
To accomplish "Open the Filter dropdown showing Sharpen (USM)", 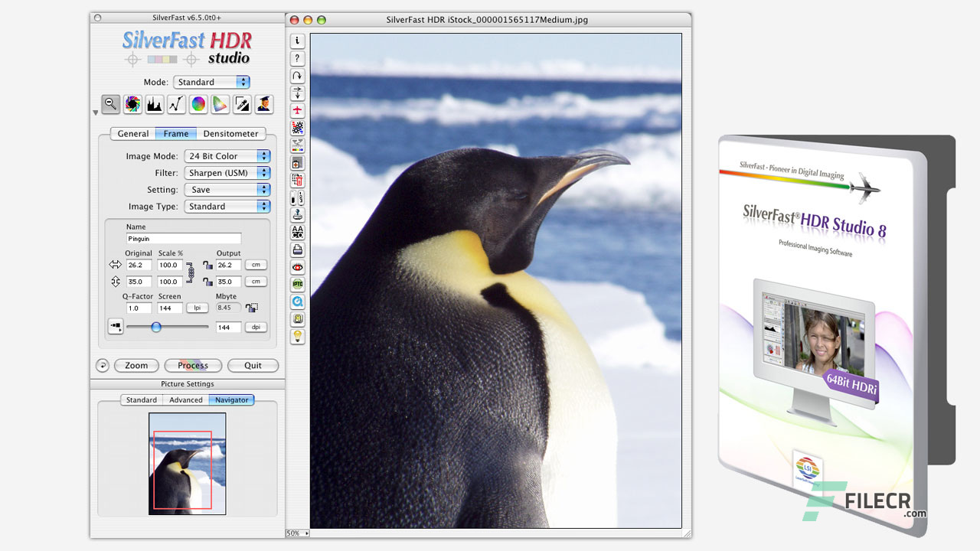I will (x=227, y=173).
